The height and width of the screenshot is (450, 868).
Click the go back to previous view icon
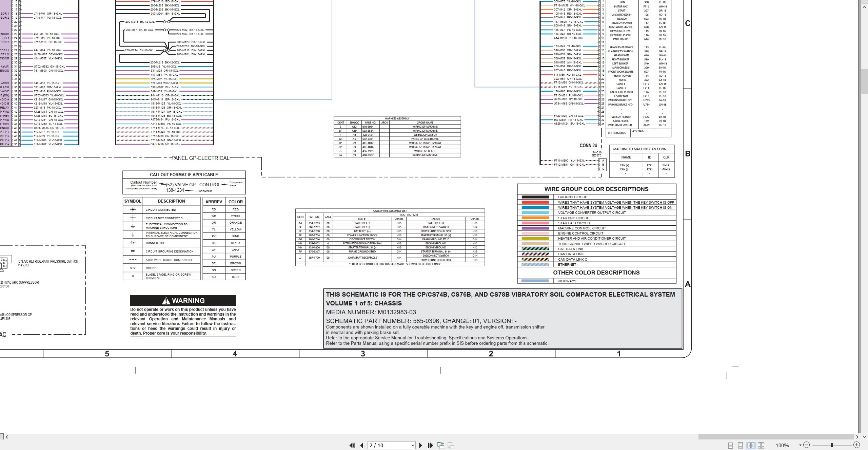pos(441,445)
